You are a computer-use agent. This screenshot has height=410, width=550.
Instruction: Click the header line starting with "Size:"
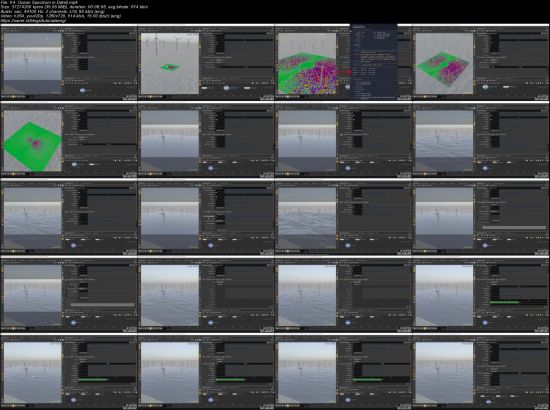[74, 7]
